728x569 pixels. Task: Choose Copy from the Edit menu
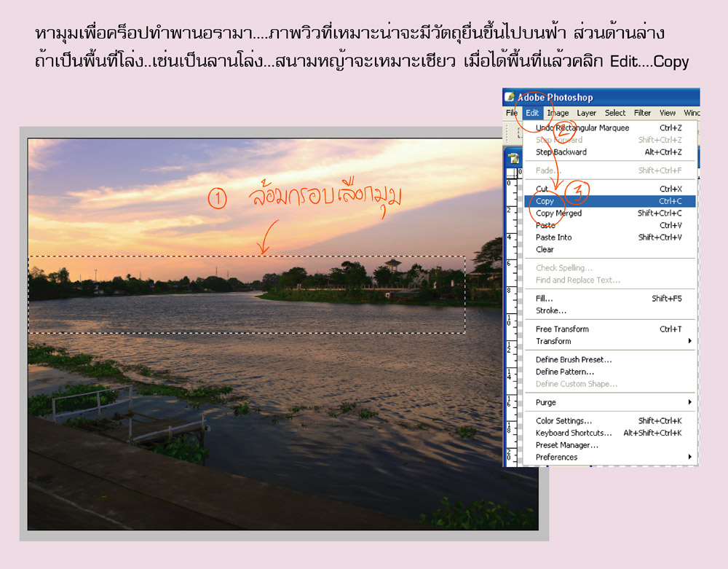pos(545,201)
